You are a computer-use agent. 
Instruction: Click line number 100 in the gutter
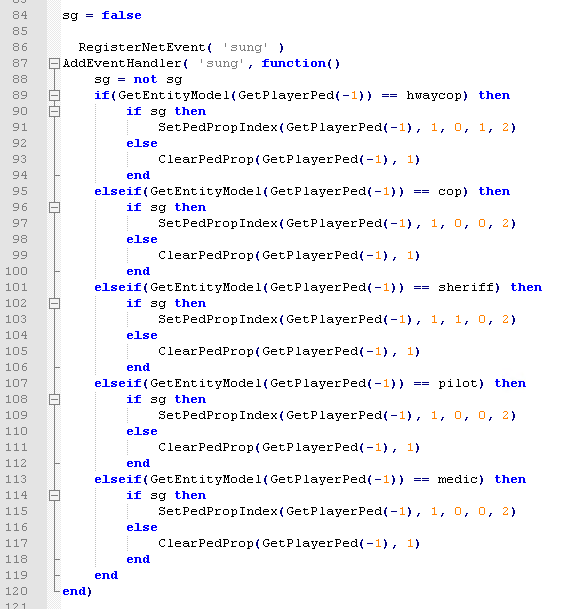tap(16, 271)
